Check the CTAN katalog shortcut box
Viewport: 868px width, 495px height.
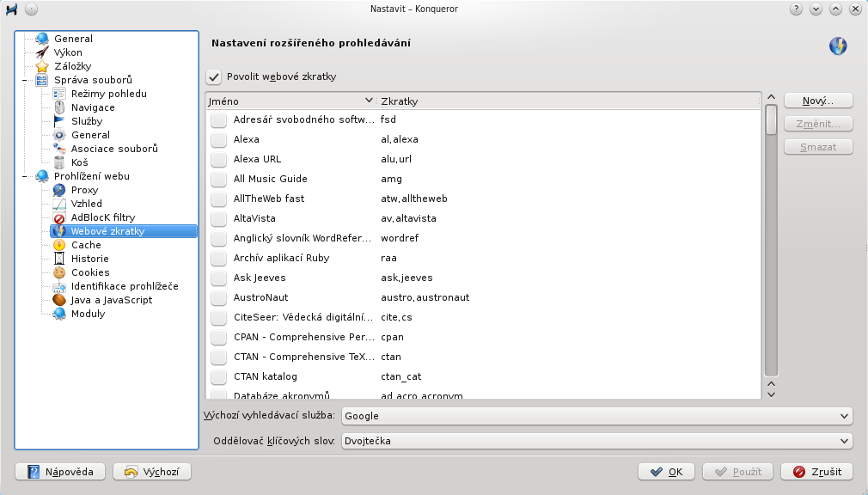(x=218, y=376)
